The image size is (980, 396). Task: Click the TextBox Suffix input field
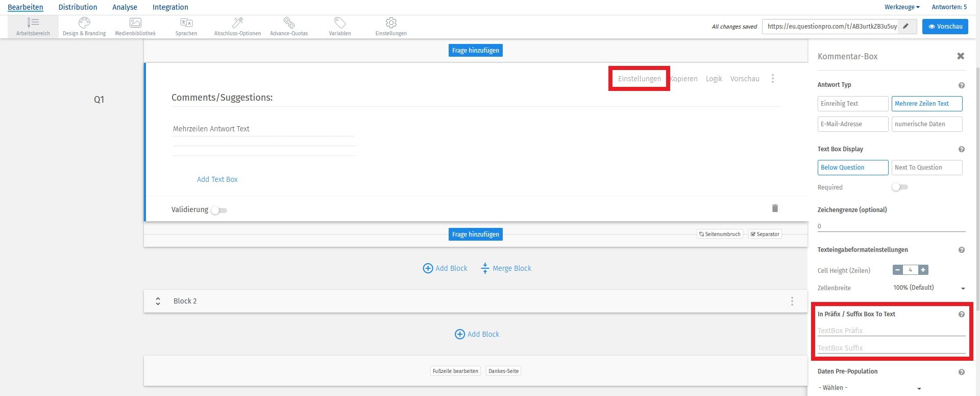[891, 348]
